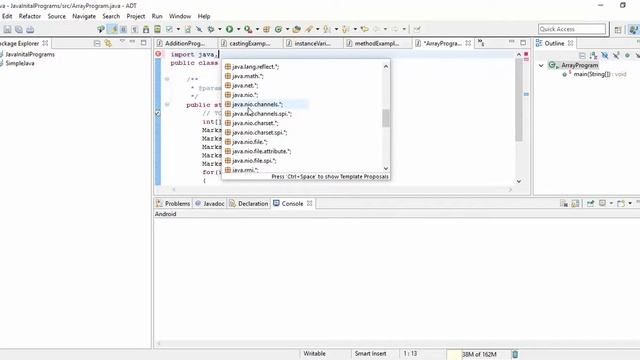Screen dimensions: 640x360
Task: Toggle Hide Non-Public Members in Outline
Action: [x=627, y=55]
